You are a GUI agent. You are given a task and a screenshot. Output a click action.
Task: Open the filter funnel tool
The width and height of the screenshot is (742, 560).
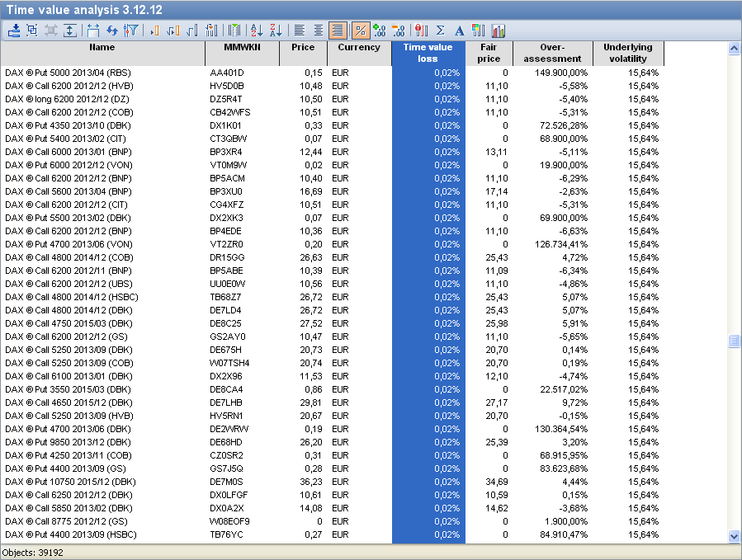(x=130, y=31)
